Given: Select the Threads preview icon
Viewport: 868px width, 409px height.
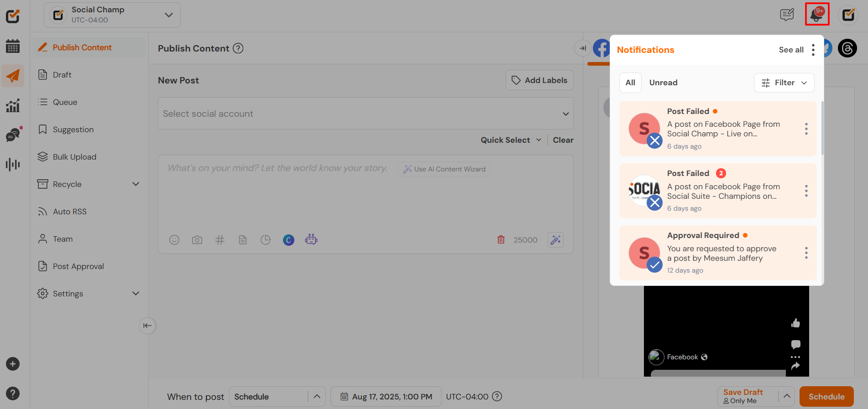Looking at the screenshot, I should [x=847, y=48].
